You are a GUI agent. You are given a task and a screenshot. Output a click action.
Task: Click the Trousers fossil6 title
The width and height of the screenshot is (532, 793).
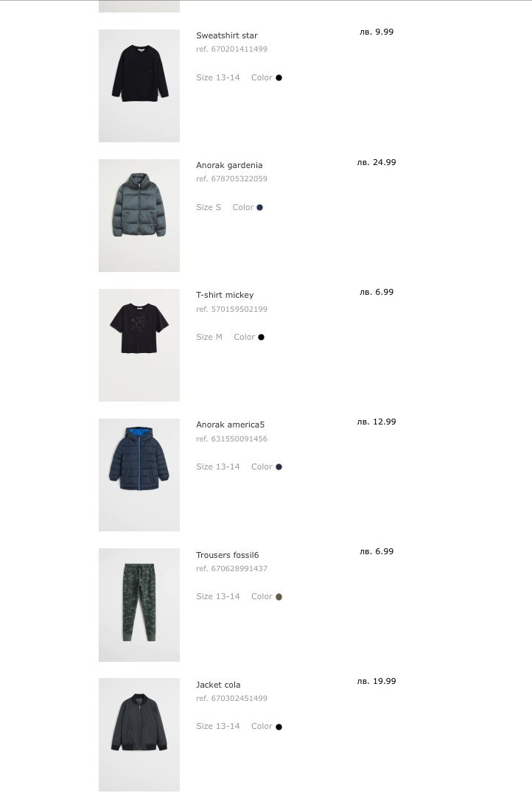coord(227,555)
